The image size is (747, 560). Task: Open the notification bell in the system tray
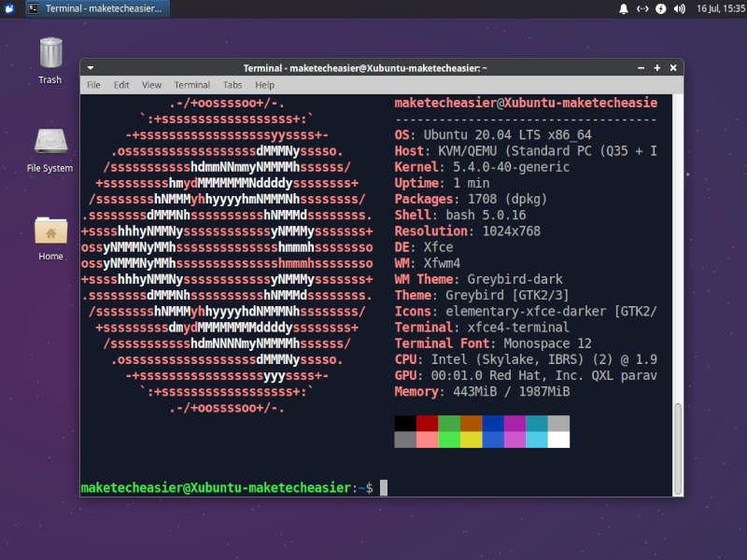pos(623,9)
